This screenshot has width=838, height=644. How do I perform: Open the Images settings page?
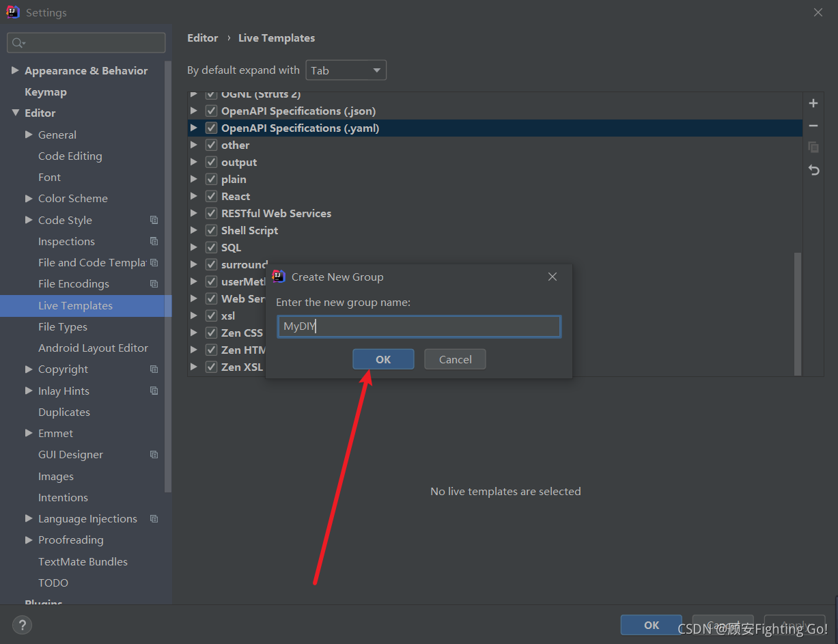(x=56, y=476)
